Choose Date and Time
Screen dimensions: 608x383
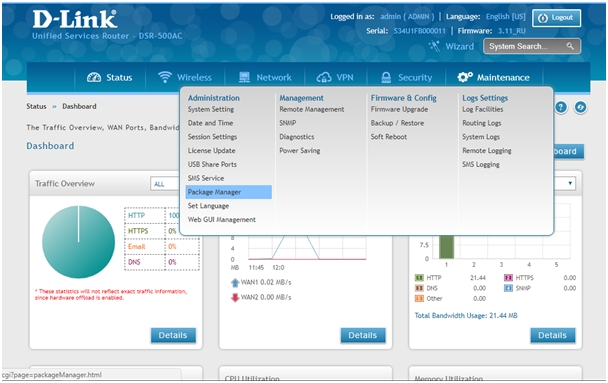pos(211,123)
